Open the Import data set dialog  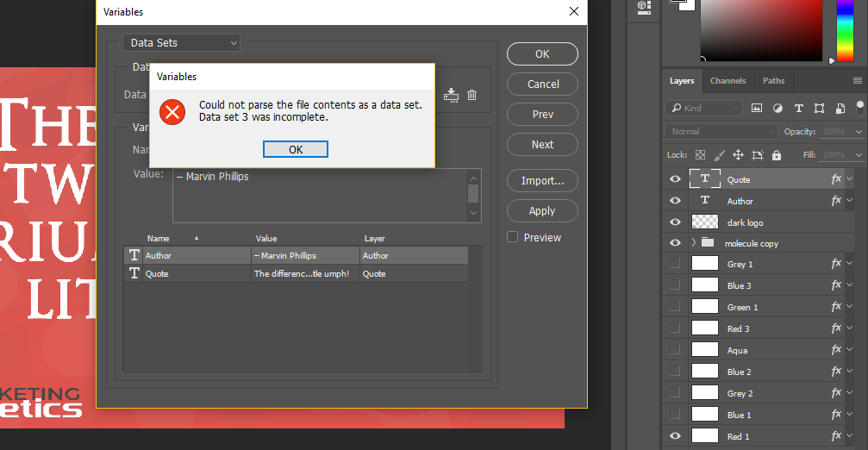pos(542,180)
